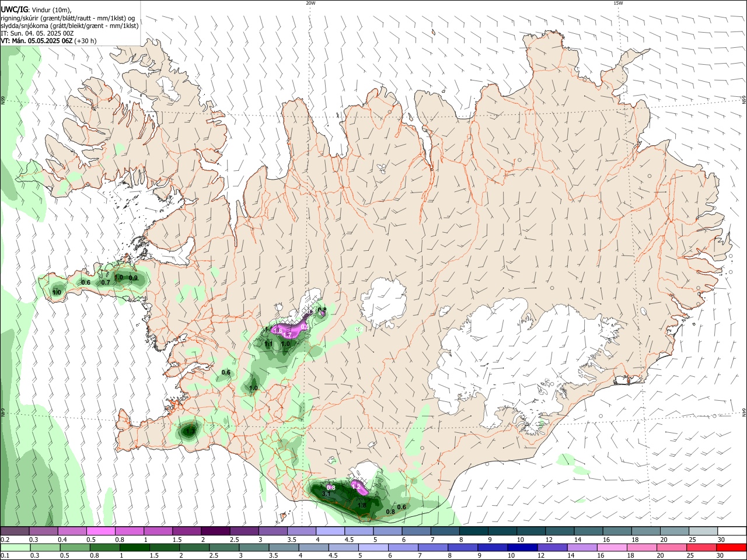Click the 'VT: Mán. 05.05.2025 06Z (+30 h)' line

[49, 41]
